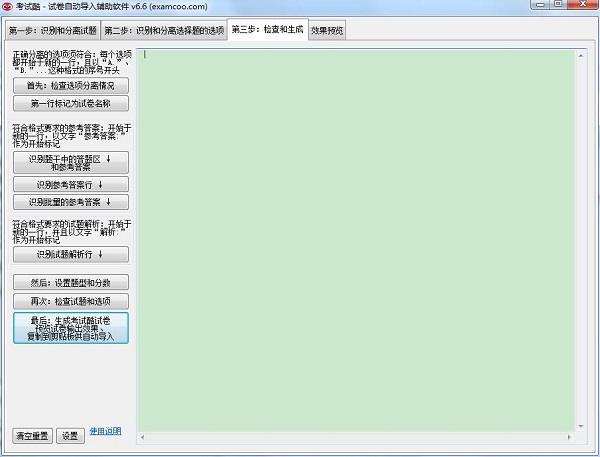The image size is (600, 457).
Task: Click 第一行标记为试卷名称 button
Action: pyautogui.click(x=71, y=103)
